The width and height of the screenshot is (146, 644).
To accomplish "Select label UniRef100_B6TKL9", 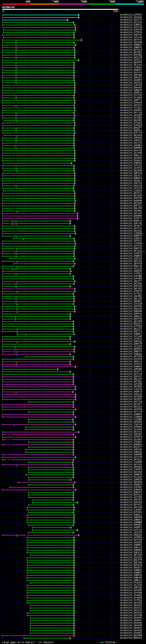I will point(131,50).
